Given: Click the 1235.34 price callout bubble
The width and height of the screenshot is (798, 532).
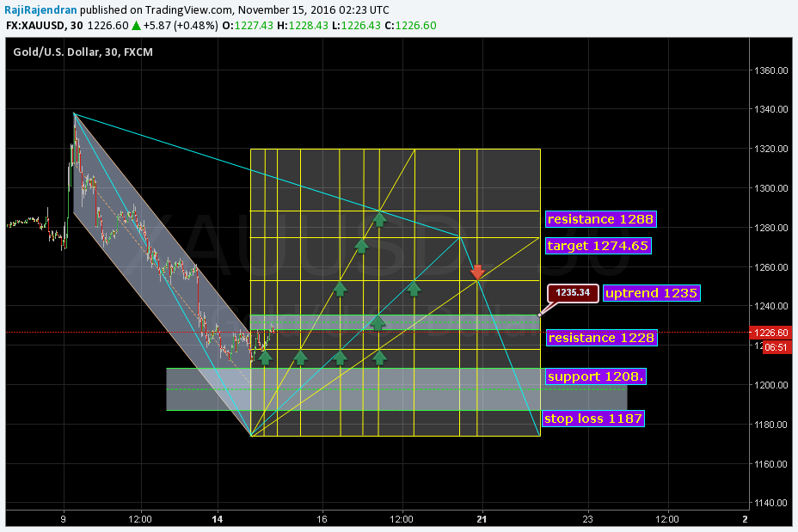Looking at the screenshot, I should (x=573, y=293).
